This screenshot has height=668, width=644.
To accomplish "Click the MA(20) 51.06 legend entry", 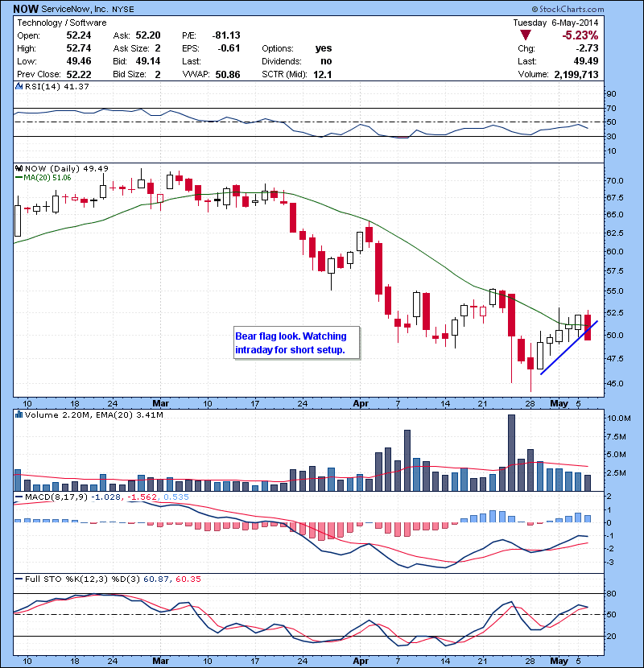I will [x=43, y=178].
